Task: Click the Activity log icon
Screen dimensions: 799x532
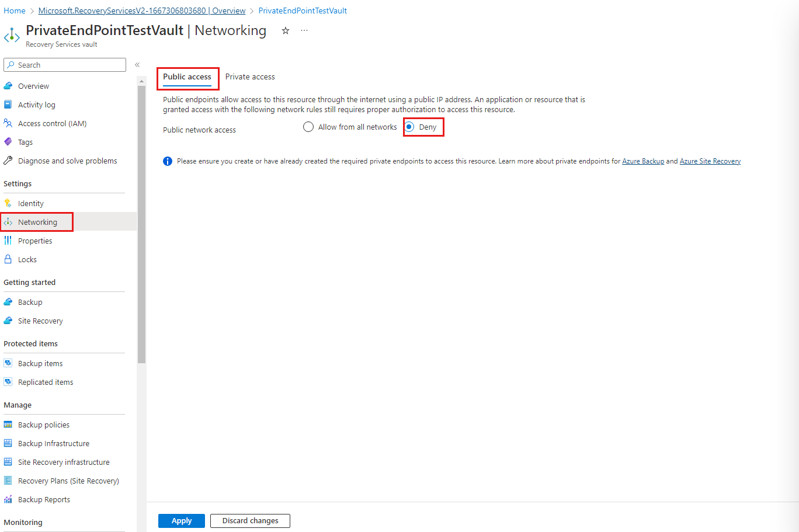Action: [x=8, y=105]
